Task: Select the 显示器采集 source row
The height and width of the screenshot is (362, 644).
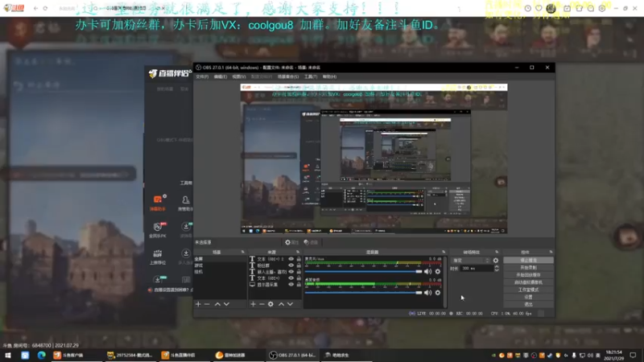Action: pos(275,285)
